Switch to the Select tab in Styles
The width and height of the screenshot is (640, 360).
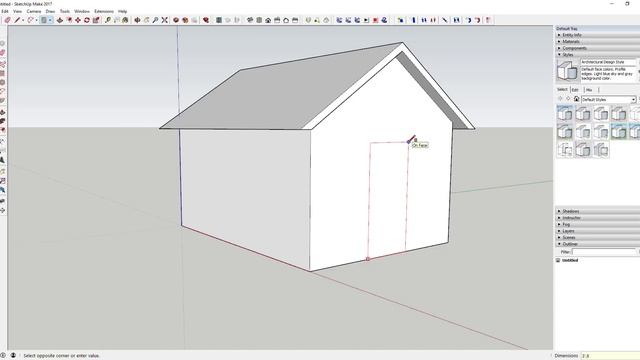click(562, 90)
